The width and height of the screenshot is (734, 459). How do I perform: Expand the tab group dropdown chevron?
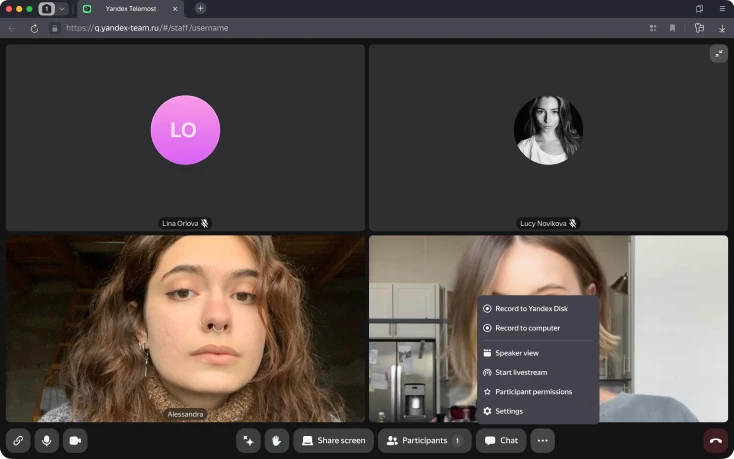pos(62,9)
